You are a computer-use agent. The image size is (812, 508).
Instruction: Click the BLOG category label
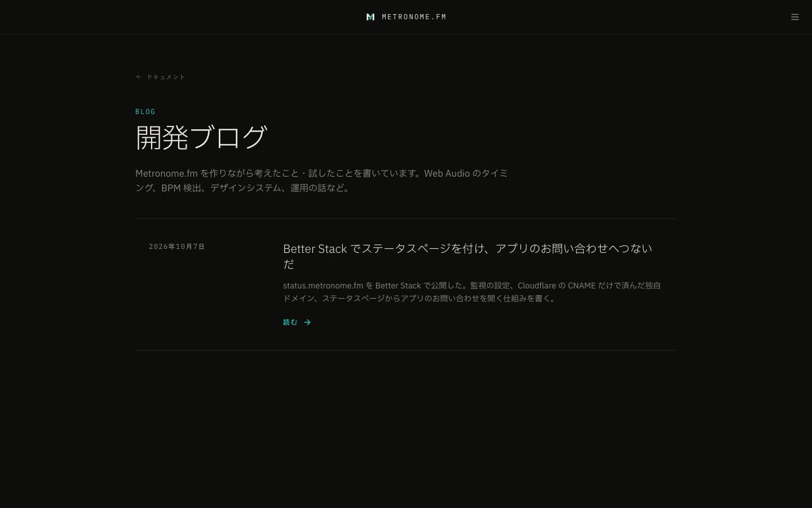click(x=145, y=112)
